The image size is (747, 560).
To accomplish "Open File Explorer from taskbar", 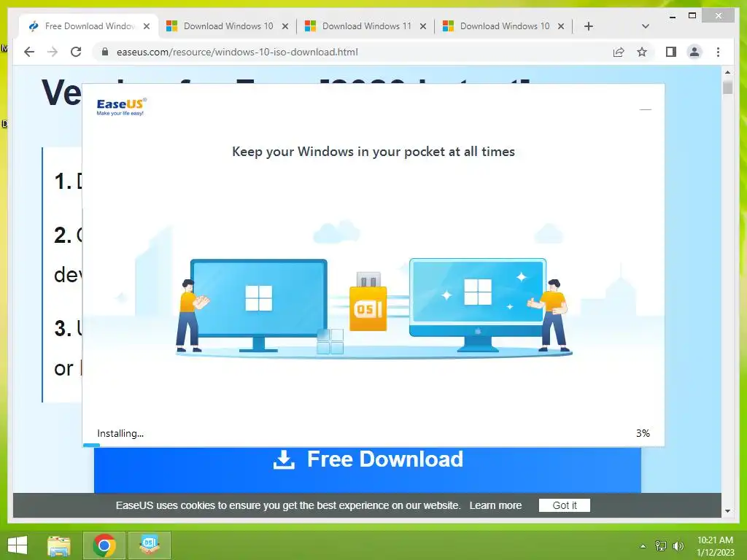I will (59, 545).
